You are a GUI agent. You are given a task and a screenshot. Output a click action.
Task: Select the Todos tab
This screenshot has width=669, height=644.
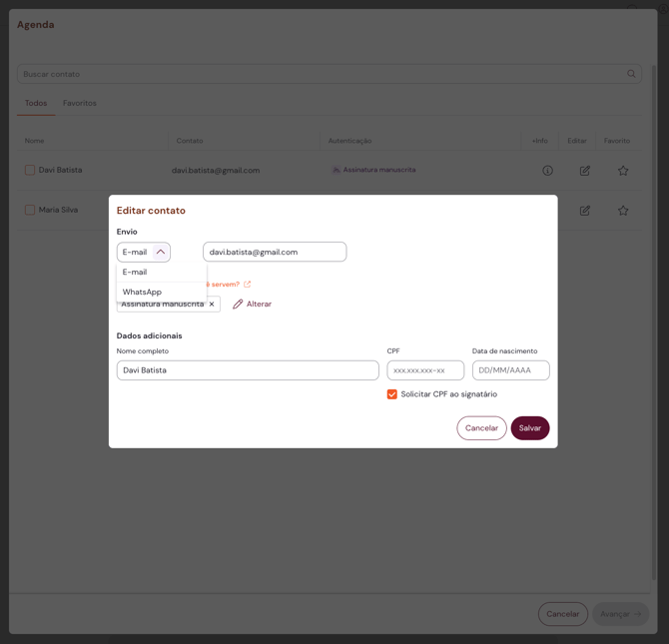(36, 104)
